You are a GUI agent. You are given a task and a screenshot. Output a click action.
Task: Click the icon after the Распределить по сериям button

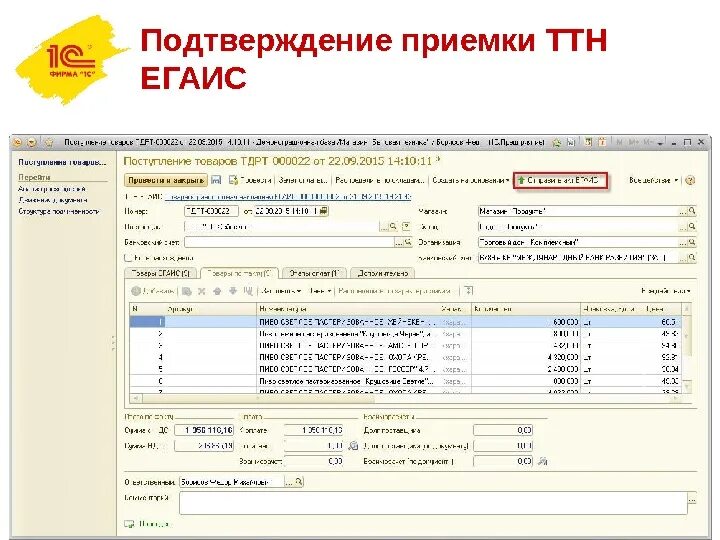[x=468, y=291]
